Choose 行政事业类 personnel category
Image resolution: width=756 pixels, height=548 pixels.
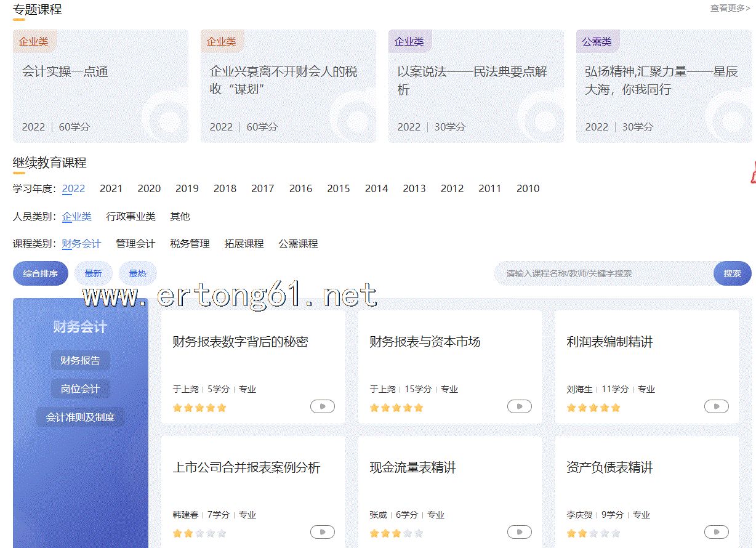tap(131, 216)
